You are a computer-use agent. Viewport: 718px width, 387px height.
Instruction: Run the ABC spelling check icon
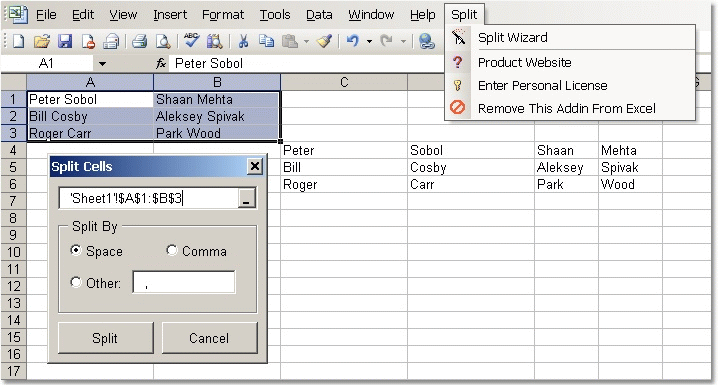[191, 41]
